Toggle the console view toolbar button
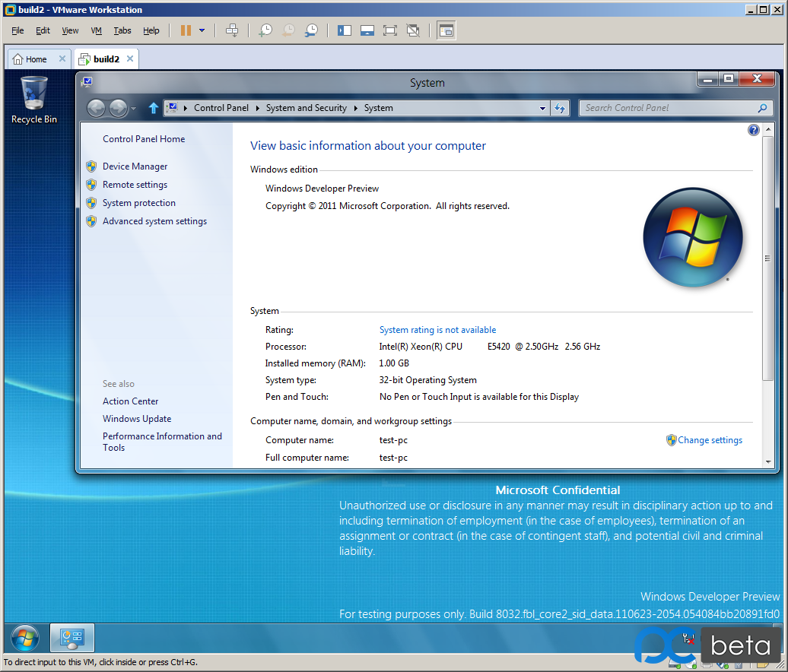The image size is (788, 672). point(446,30)
